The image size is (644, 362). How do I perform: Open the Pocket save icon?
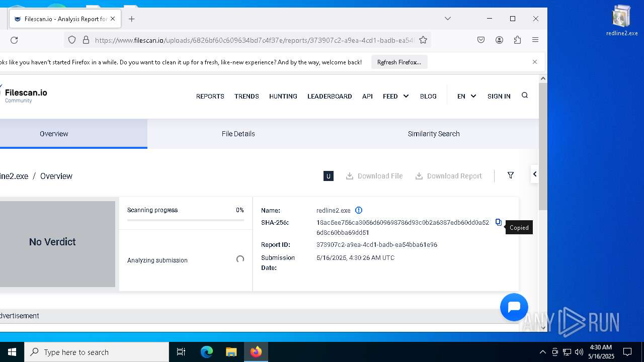click(x=481, y=40)
